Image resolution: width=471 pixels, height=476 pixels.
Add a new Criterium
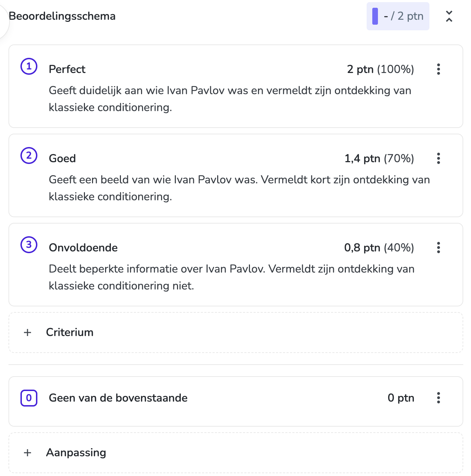coord(235,332)
